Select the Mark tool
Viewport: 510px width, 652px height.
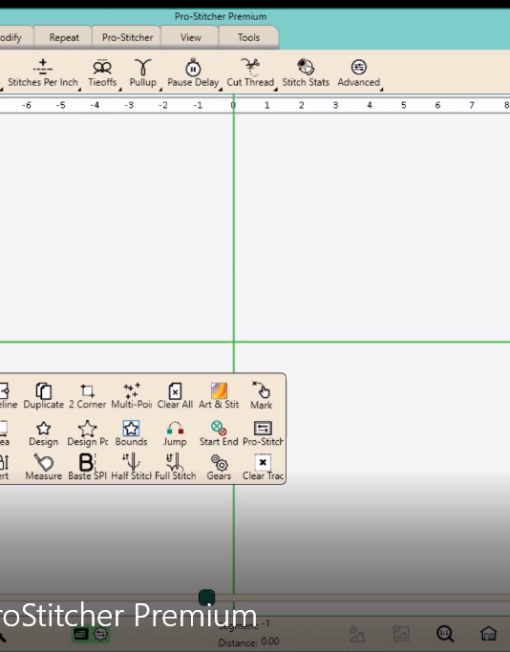261,396
